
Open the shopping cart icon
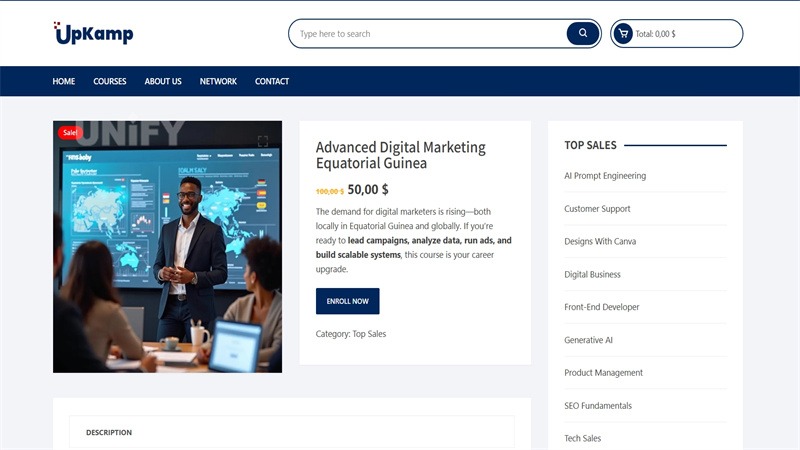(623, 34)
